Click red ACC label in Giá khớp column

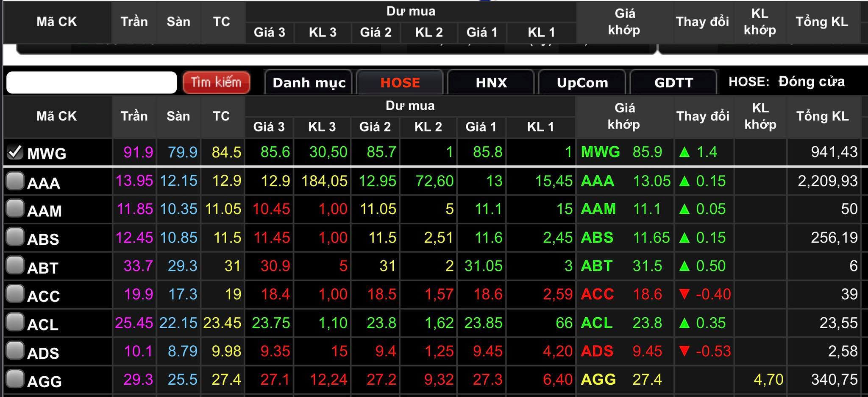(598, 294)
